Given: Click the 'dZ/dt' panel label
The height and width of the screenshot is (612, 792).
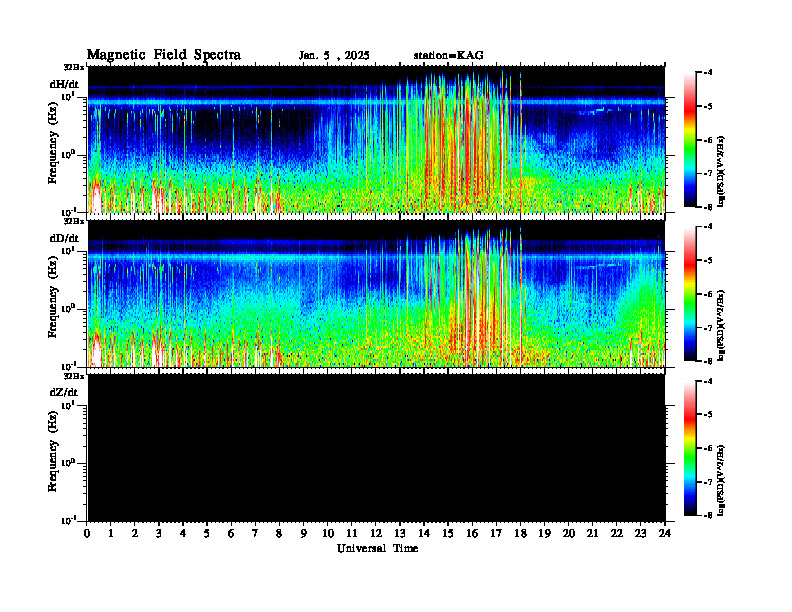Looking at the screenshot, I should (x=64, y=392).
